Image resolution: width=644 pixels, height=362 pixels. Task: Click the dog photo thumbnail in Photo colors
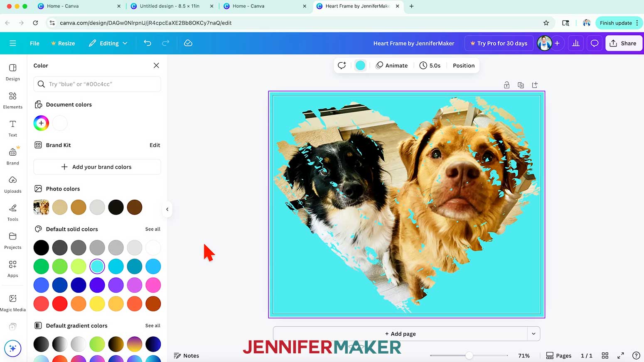click(x=41, y=207)
